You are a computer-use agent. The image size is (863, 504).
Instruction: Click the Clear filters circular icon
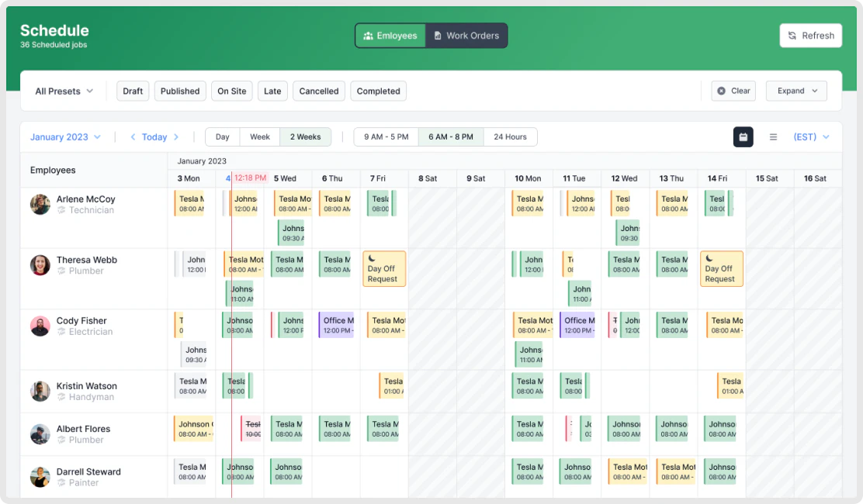coord(722,91)
